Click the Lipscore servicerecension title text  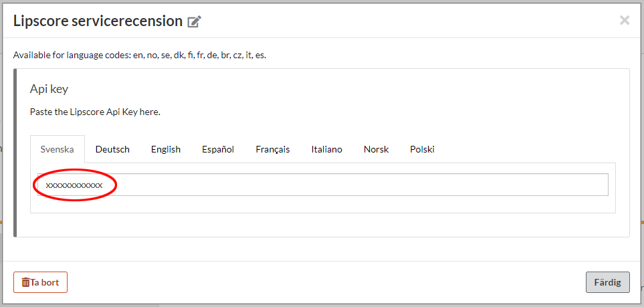pyautogui.click(x=98, y=21)
